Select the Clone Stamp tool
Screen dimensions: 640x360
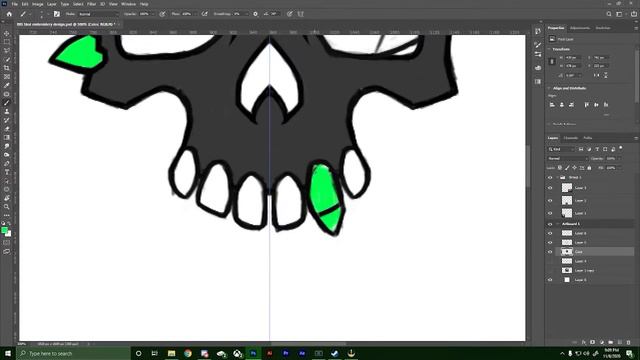[x=7, y=111]
